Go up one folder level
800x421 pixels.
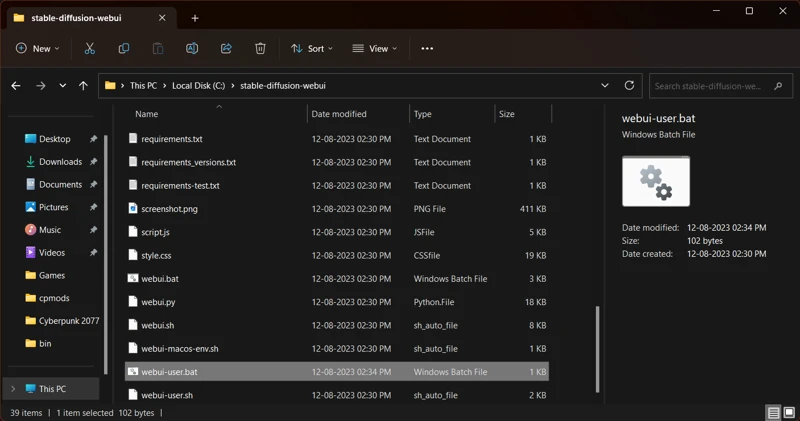pyautogui.click(x=83, y=86)
